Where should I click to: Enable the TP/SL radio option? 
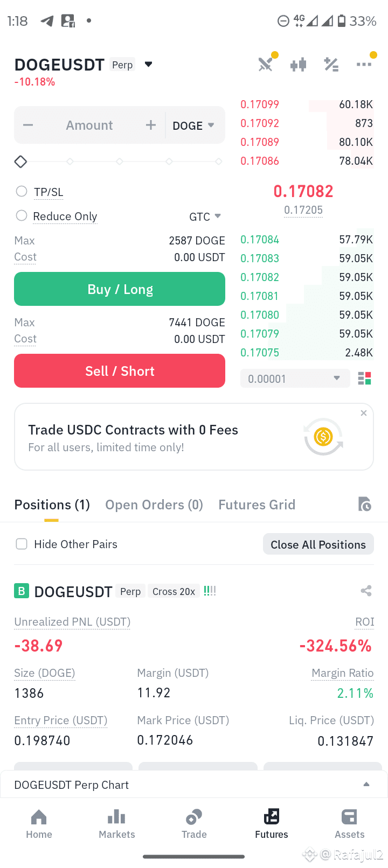point(22,191)
